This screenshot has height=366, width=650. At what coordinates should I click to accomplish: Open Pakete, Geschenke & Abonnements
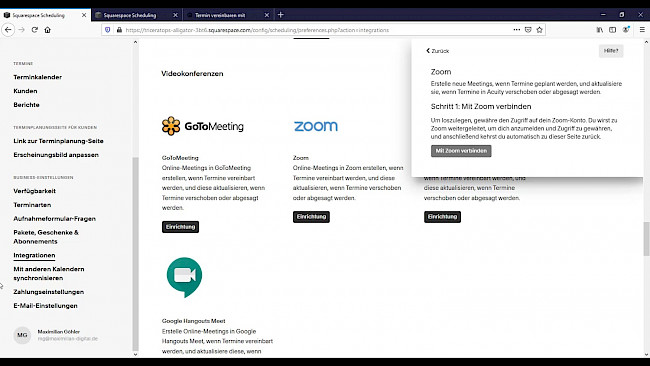click(46, 237)
